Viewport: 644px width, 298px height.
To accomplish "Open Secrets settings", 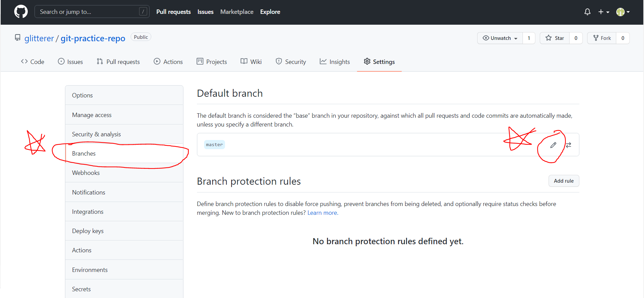I will (x=124, y=289).
